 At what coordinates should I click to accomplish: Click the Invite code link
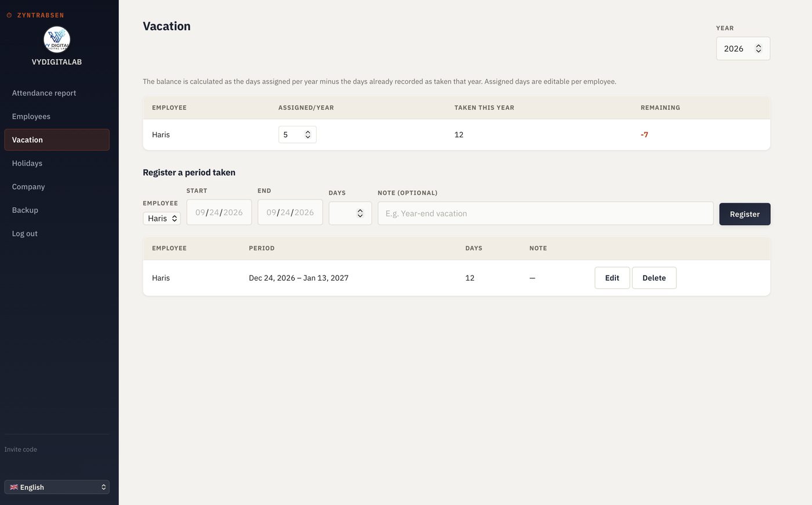pos(21,449)
